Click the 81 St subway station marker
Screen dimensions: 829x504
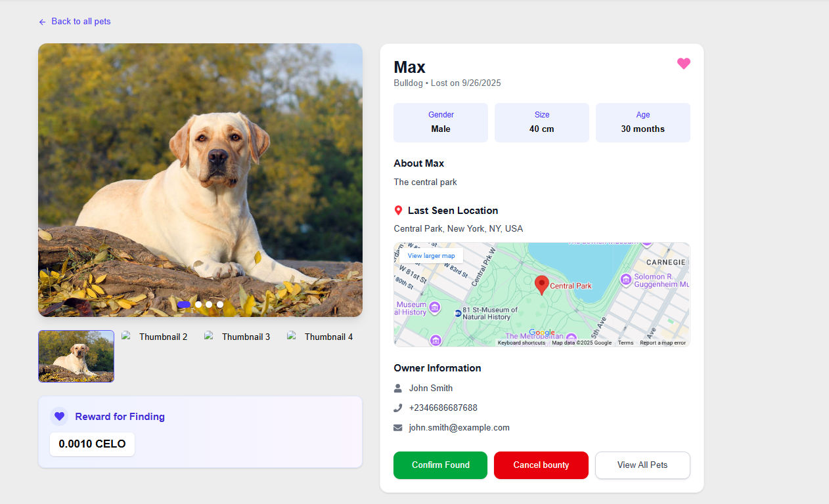458,314
